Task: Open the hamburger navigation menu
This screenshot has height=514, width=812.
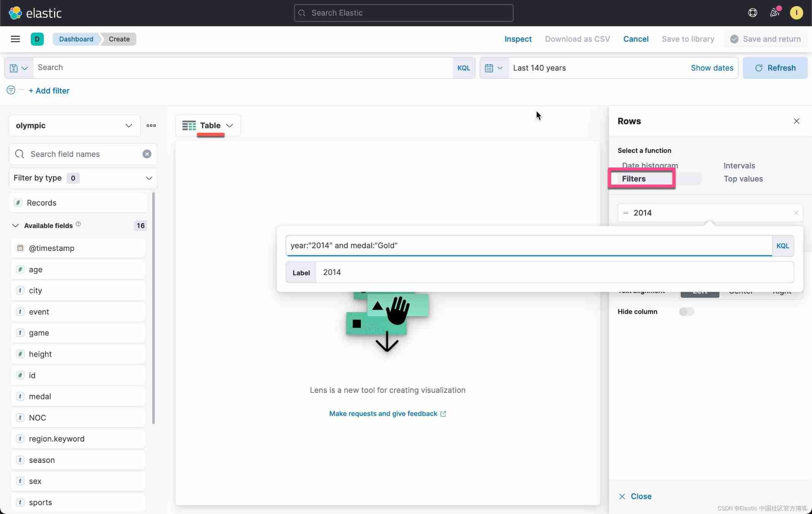Action: click(x=15, y=39)
